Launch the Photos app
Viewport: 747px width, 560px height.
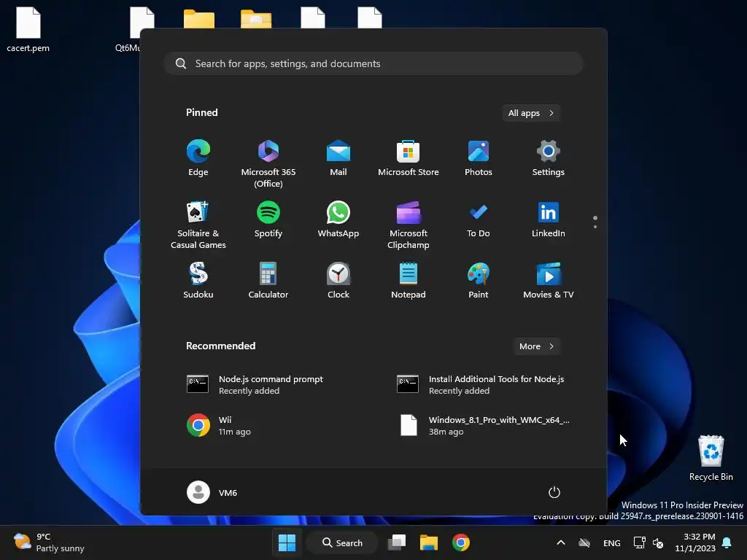[479, 157]
